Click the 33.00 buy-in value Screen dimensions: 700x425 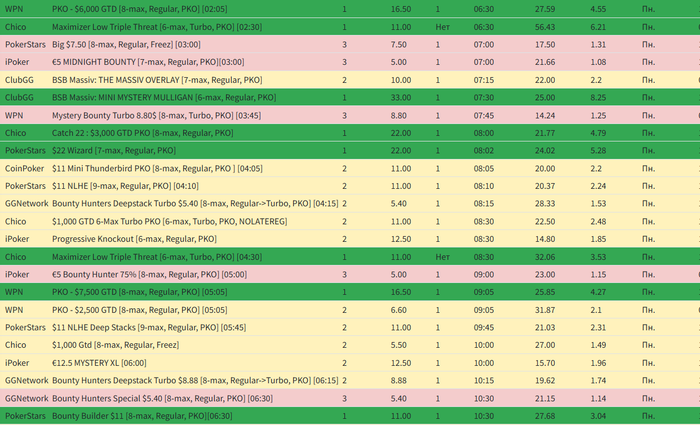coord(401,97)
